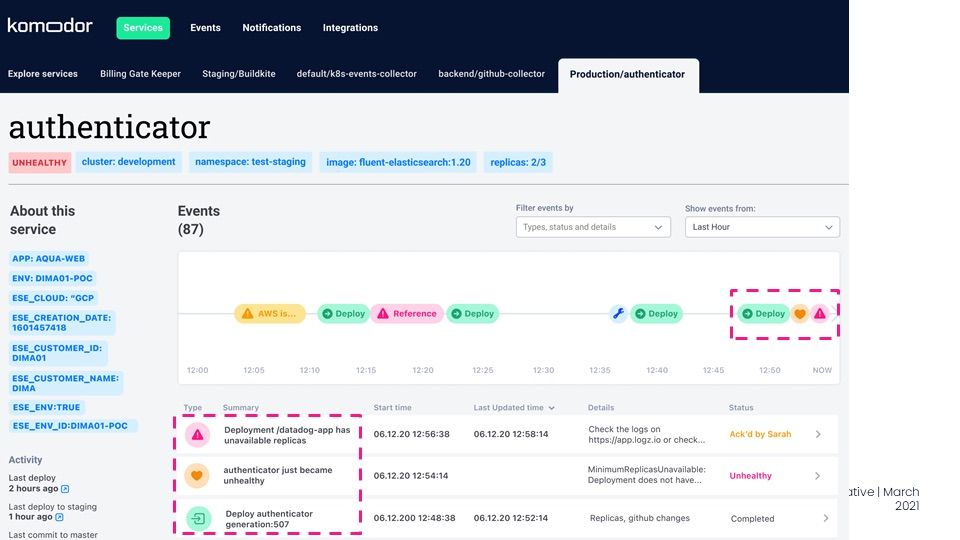Screen dimensions: 960x540
Task: Click the Ack'd by Sarah status
Action: point(760,434)
